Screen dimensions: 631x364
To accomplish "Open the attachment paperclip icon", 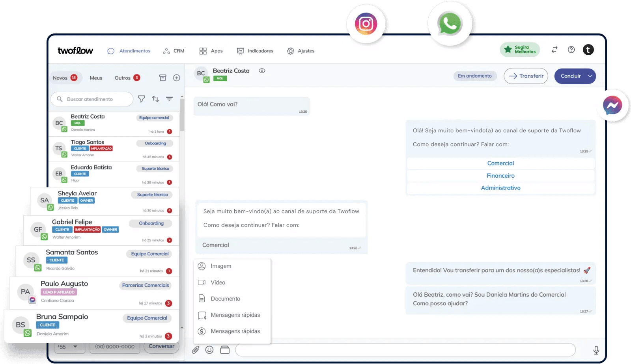I will coord(195,350).
